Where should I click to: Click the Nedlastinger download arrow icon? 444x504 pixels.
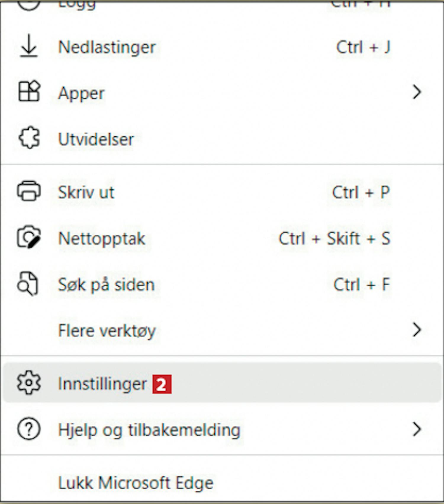(x=29, y=46)
